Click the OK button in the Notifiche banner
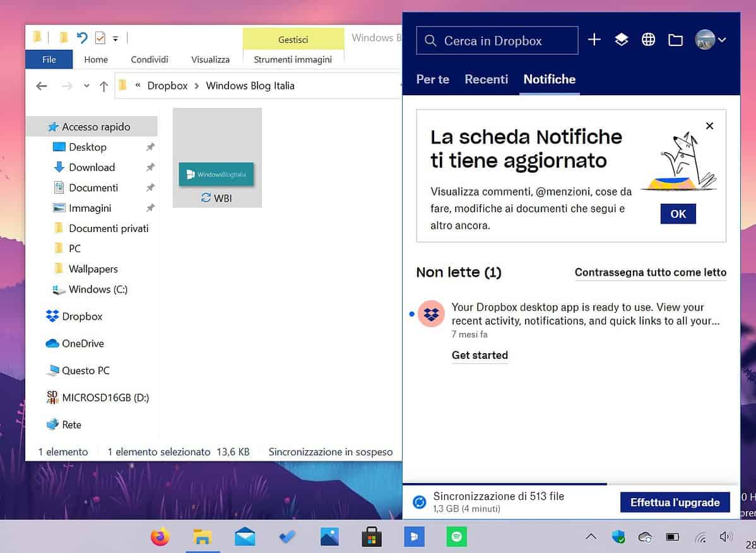 pos(677,214)
